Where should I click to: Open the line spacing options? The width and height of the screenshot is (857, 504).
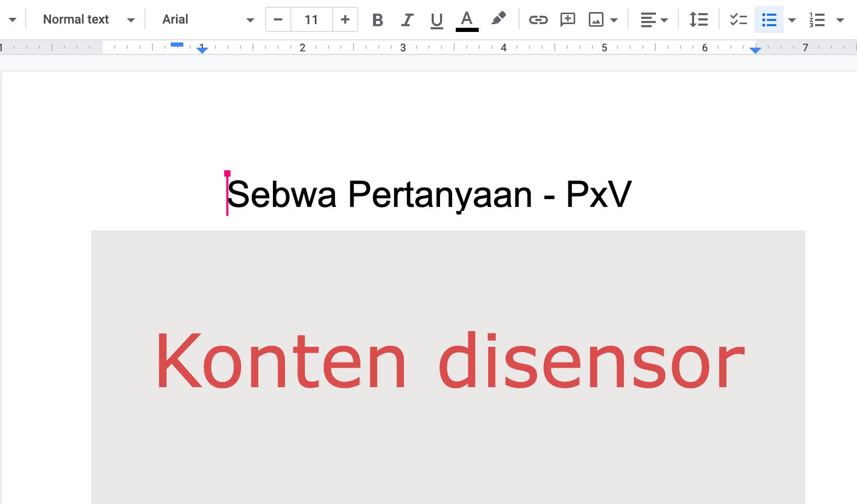[698, 20]
